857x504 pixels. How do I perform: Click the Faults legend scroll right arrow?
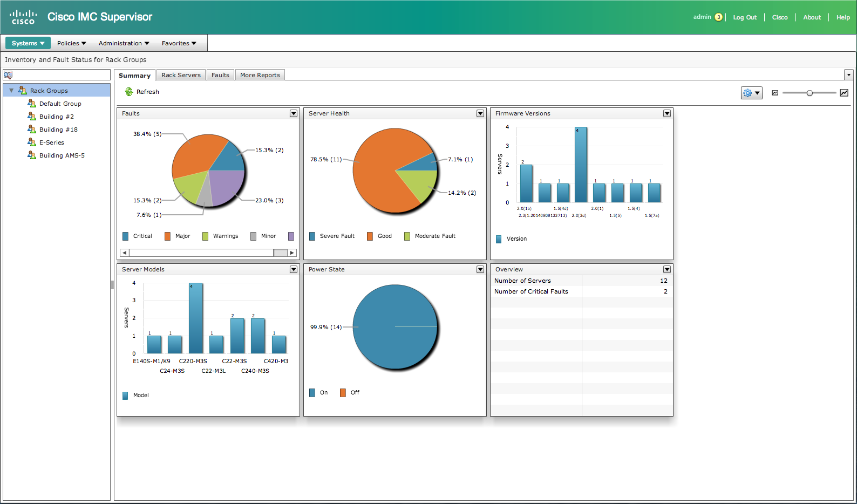click(292, 253)
